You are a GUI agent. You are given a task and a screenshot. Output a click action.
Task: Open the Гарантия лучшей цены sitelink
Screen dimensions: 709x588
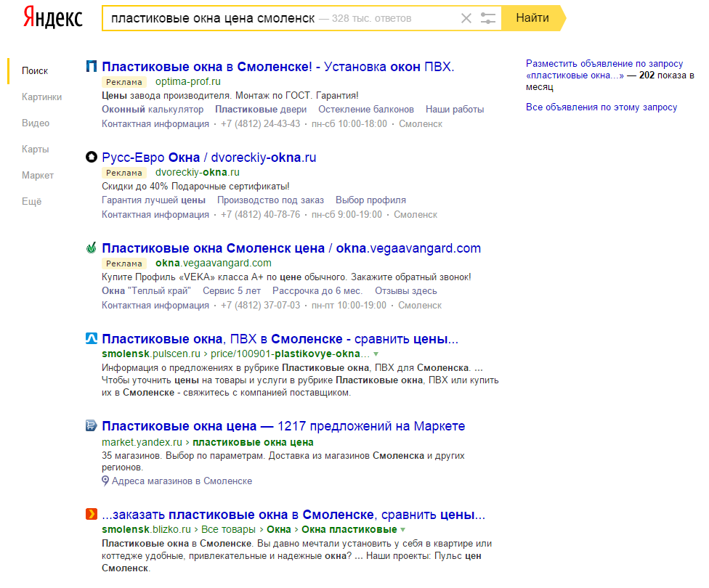[x=153, y=200]
